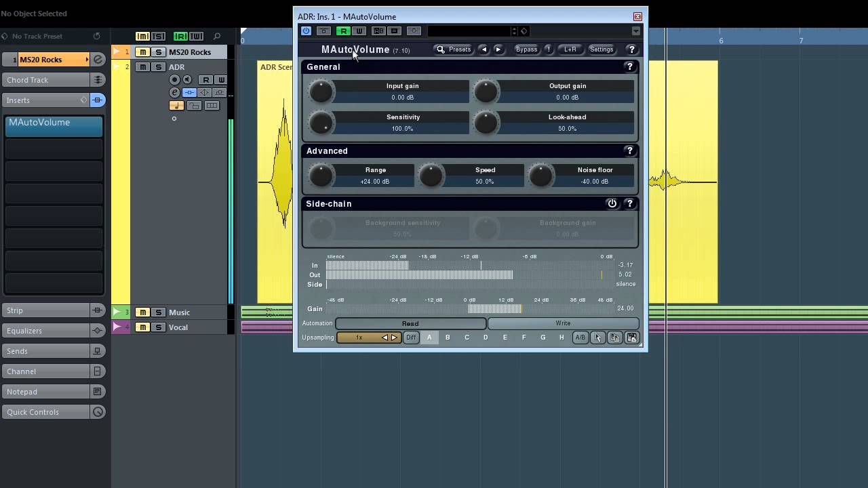Toggle the ADR track musical timebase note icon
868x488 pixels.
[176, 105]
